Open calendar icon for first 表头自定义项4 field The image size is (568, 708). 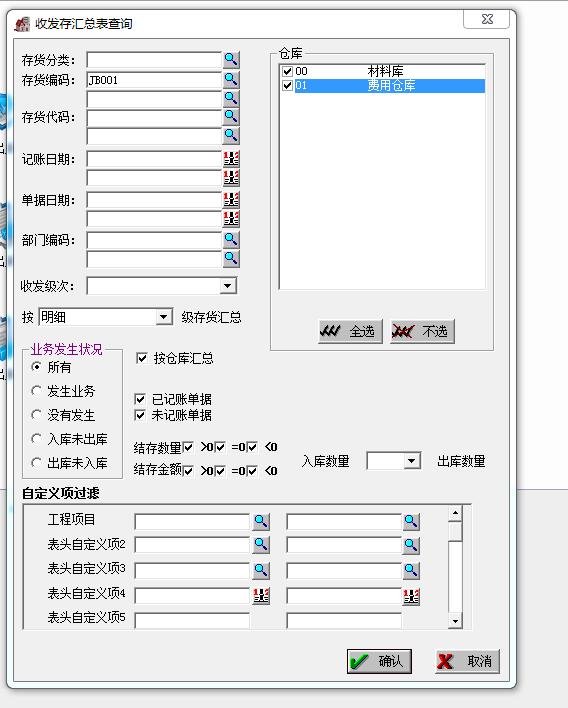click(261, 596)
